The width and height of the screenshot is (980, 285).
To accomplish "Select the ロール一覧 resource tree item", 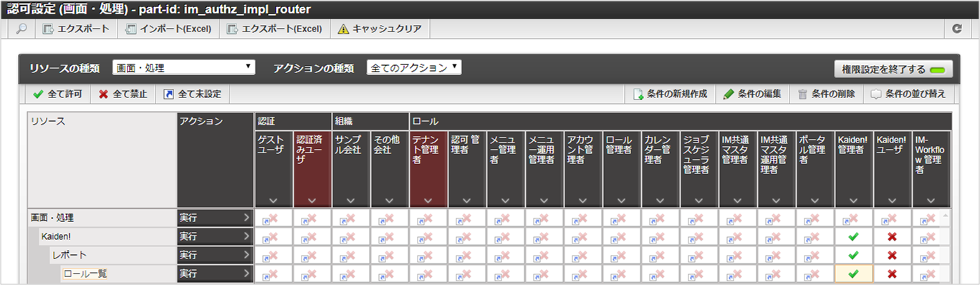I will point(85,274).
